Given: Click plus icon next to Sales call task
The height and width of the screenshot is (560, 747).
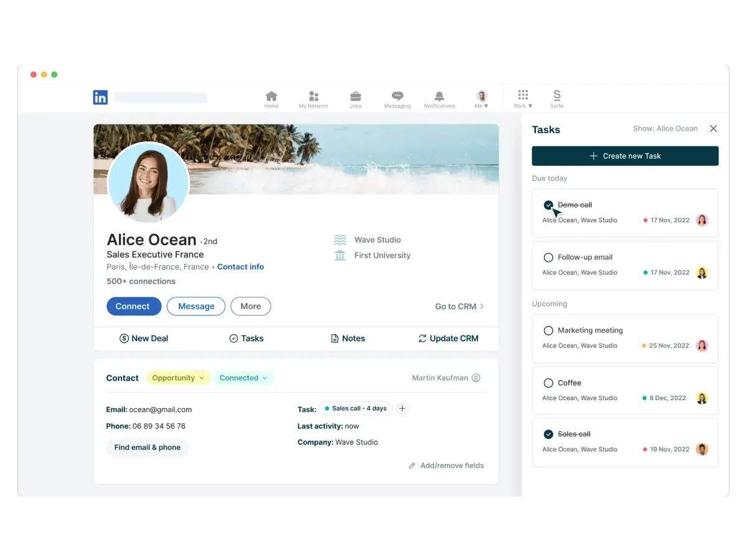Looking at the screenshot, I should 402,409.
